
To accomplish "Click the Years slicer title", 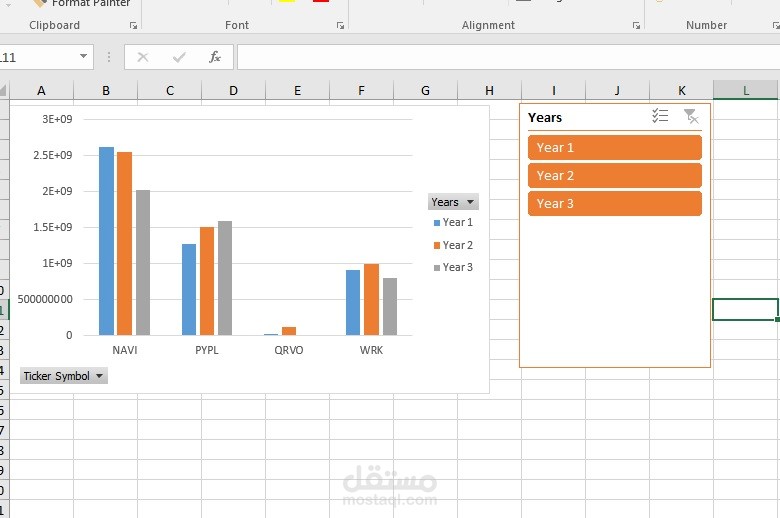I will click(x=545, y=117).
